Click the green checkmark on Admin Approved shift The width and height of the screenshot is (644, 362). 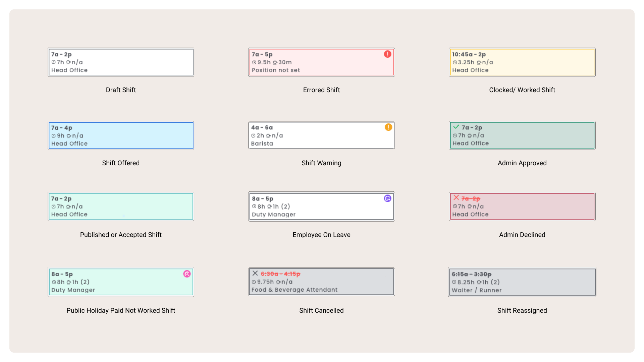456,127
